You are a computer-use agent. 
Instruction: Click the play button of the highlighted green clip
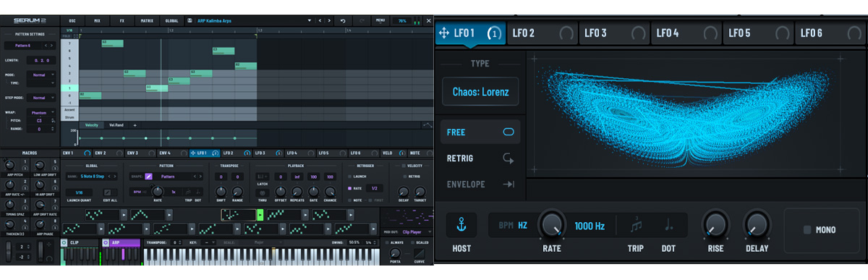[x=260, y=215]
